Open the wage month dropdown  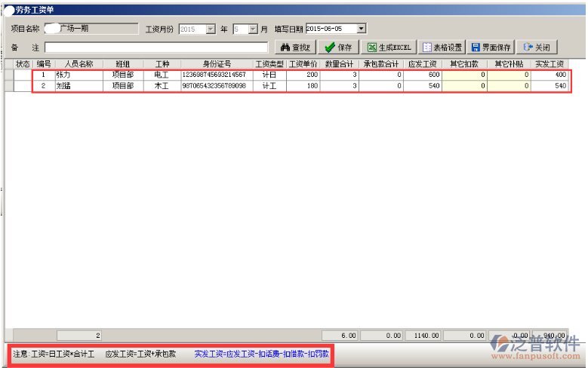point(253,29)
